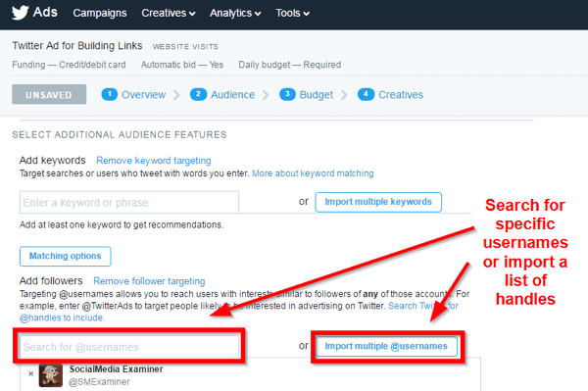Image resolution: width=588 pixels, height=391 pixels.
Task: Go to step 4 Creatives
Action: pyautogui.click(x=390, y=94)
